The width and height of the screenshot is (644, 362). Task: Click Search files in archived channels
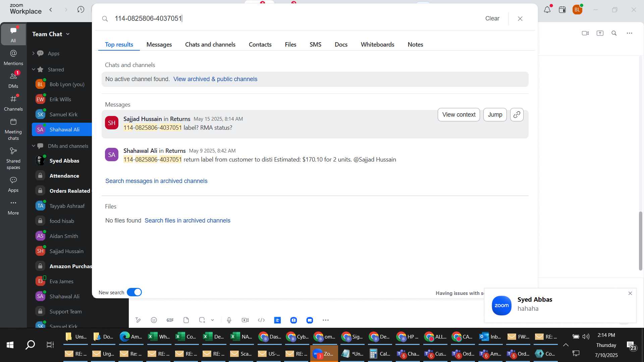click(x=187, y=221)
